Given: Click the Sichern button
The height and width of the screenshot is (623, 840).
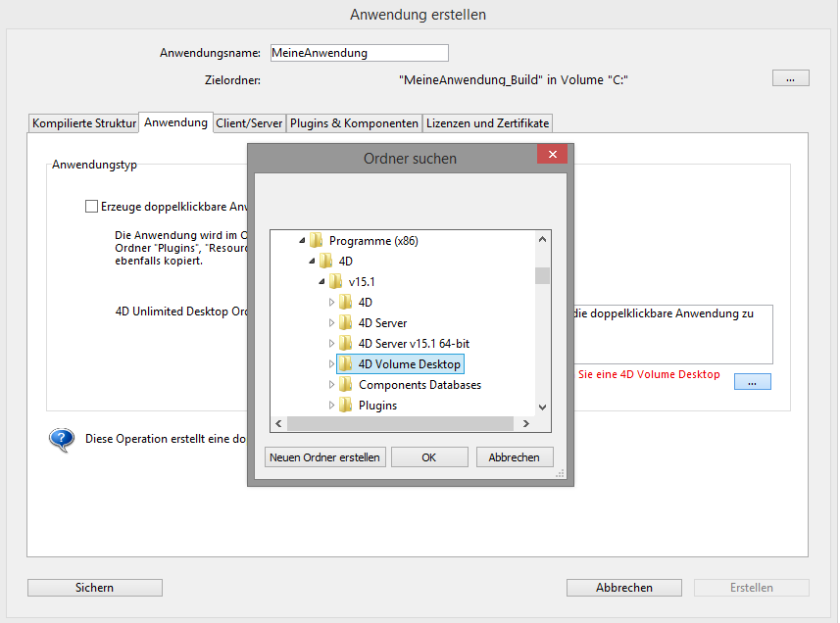Looking at the screenshot, I should coord(95,588).
